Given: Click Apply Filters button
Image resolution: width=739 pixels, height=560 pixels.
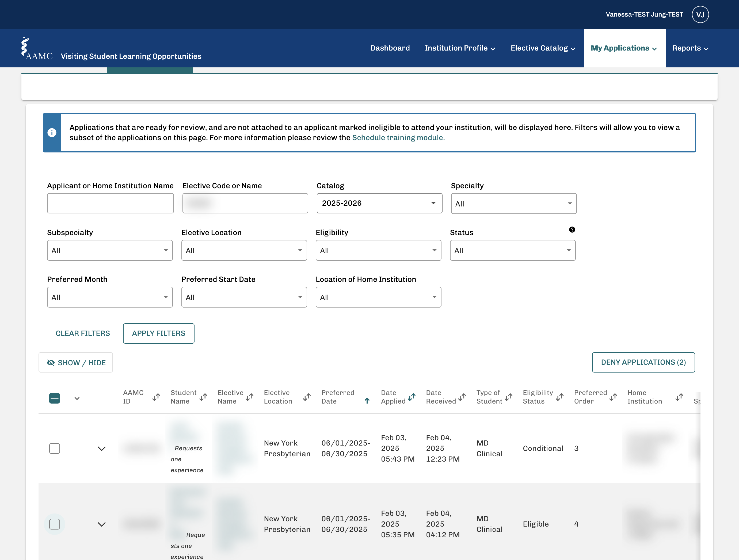Looking at the screenshot, I should [x=159, y=333].
